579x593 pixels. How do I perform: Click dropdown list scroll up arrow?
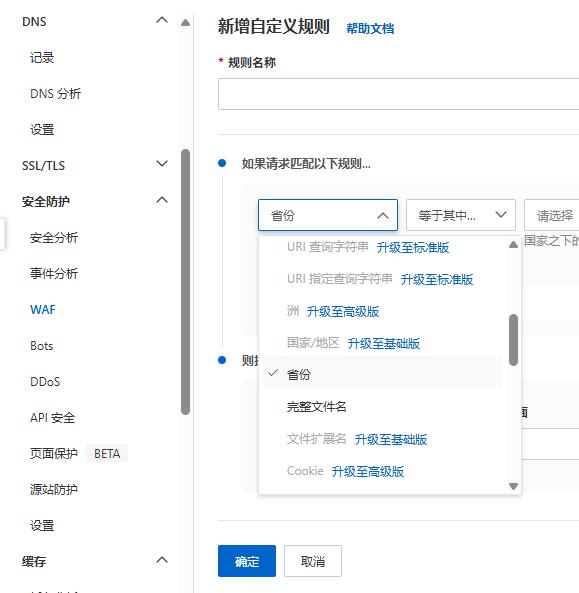click(513, 245)
